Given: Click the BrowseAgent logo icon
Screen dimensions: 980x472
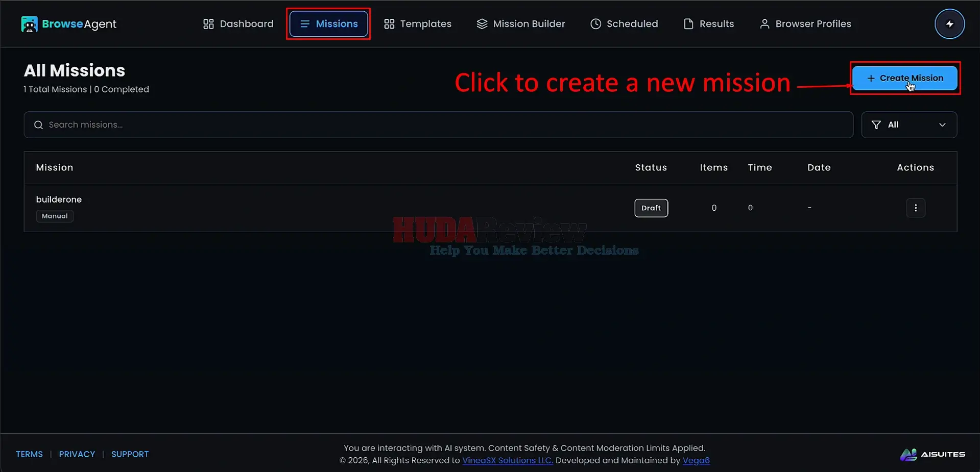Looking at the screenshot, I should (29, 24).
